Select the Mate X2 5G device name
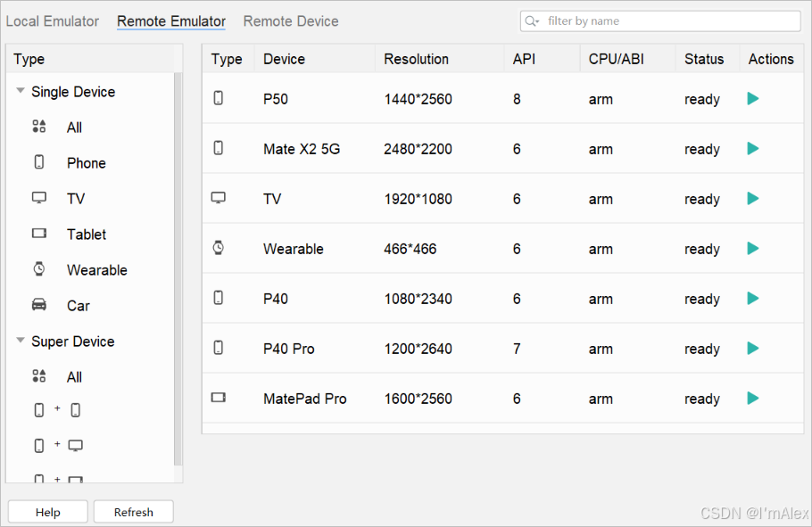 (x=302, y=149)
